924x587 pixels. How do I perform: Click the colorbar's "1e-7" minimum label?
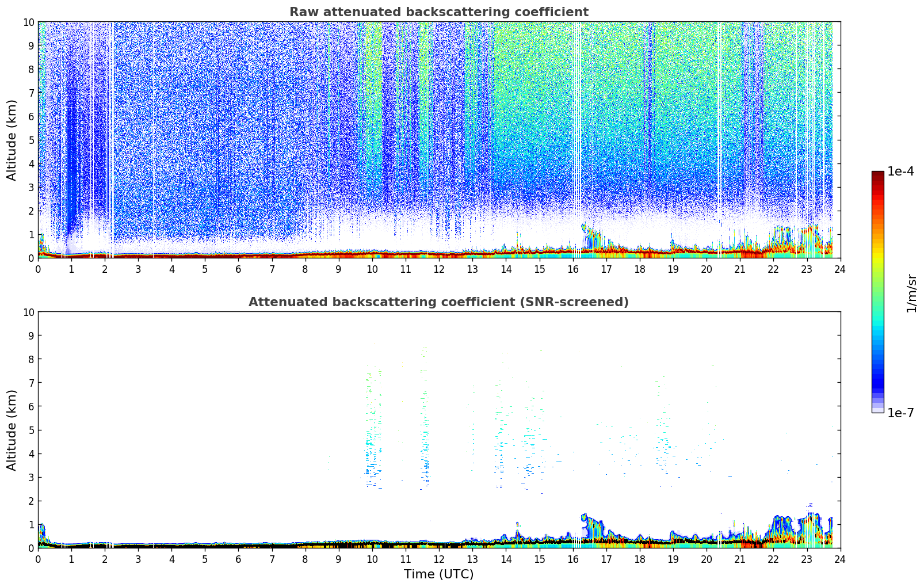pyautogui.click(x=900, y=413)
